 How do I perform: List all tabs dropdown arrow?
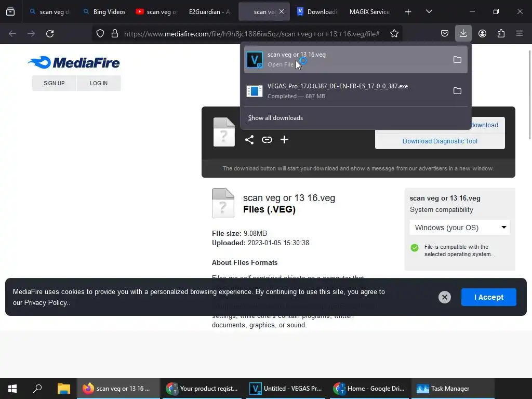click(x=429, y=11)
